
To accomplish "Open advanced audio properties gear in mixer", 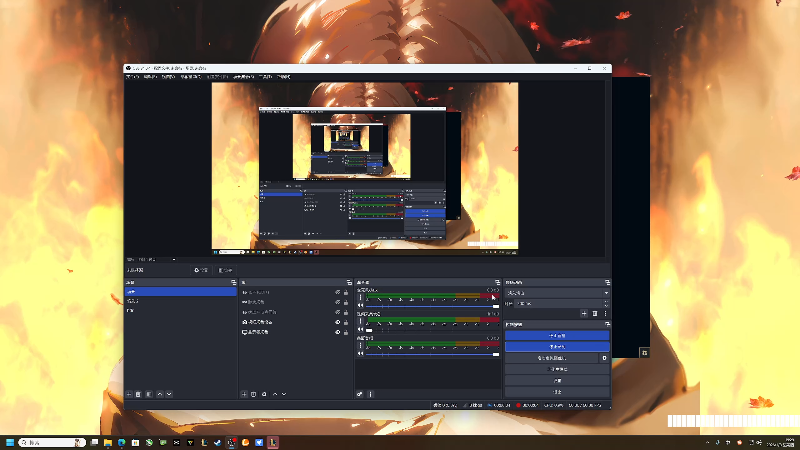I will (x=360, y=394).
